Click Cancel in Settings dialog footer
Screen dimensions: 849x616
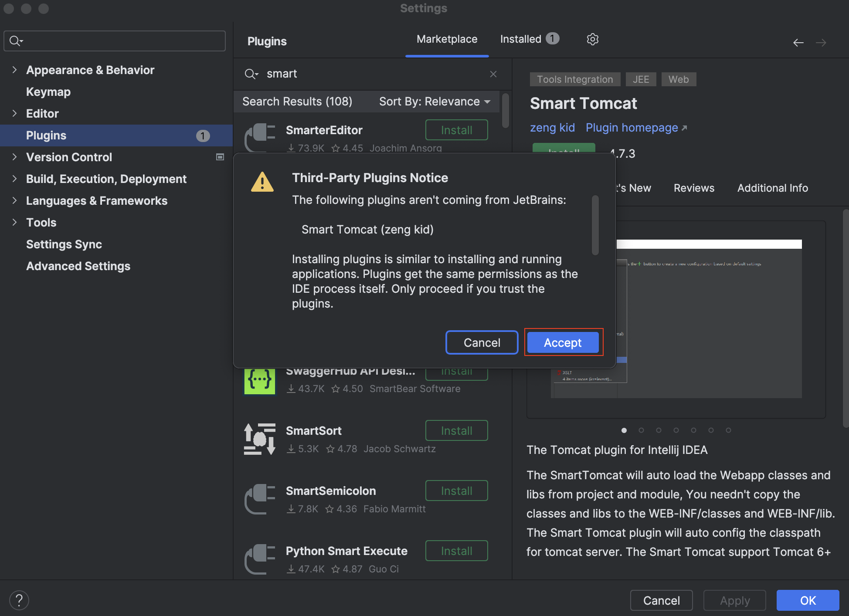[661, 601]
